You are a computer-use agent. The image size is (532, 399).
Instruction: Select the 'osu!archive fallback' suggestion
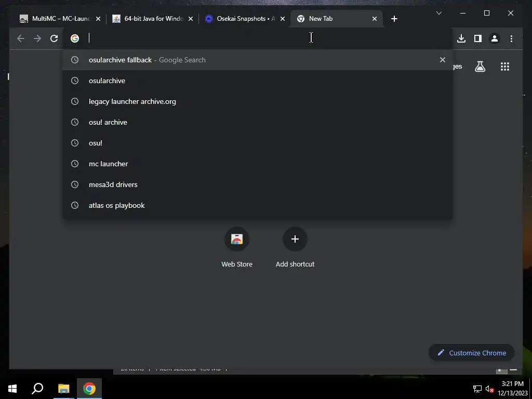(x=258, y=60)
